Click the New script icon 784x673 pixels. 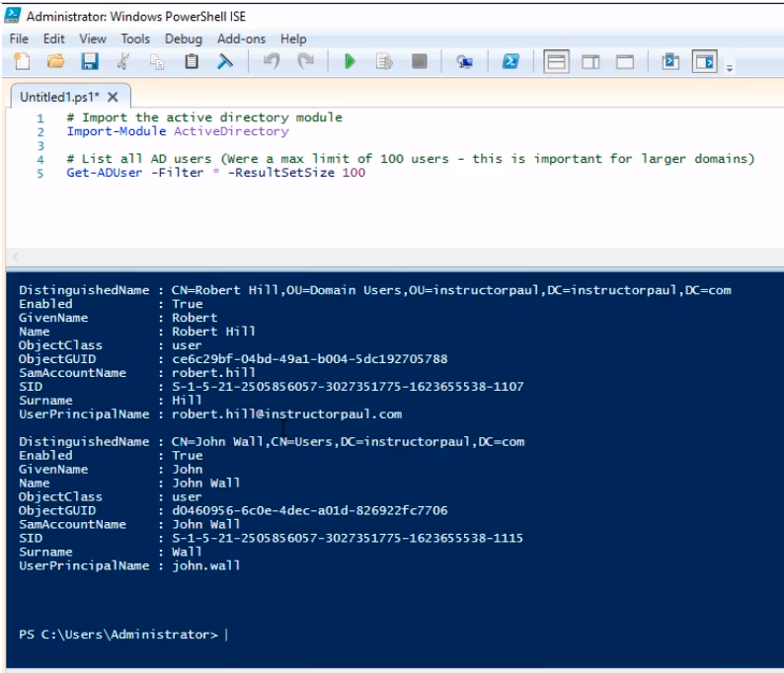pos(22,62)
